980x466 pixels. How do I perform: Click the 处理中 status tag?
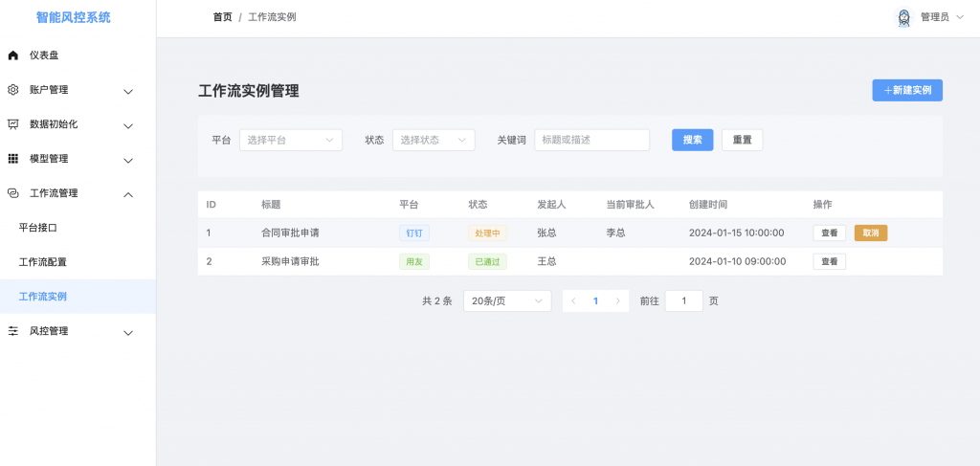[487, 233]
